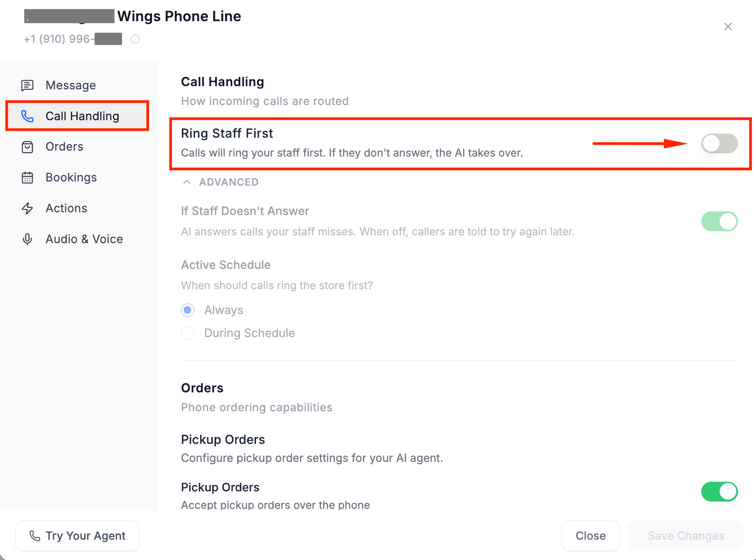Click the Call Handling phone icon

coord(28,116)
